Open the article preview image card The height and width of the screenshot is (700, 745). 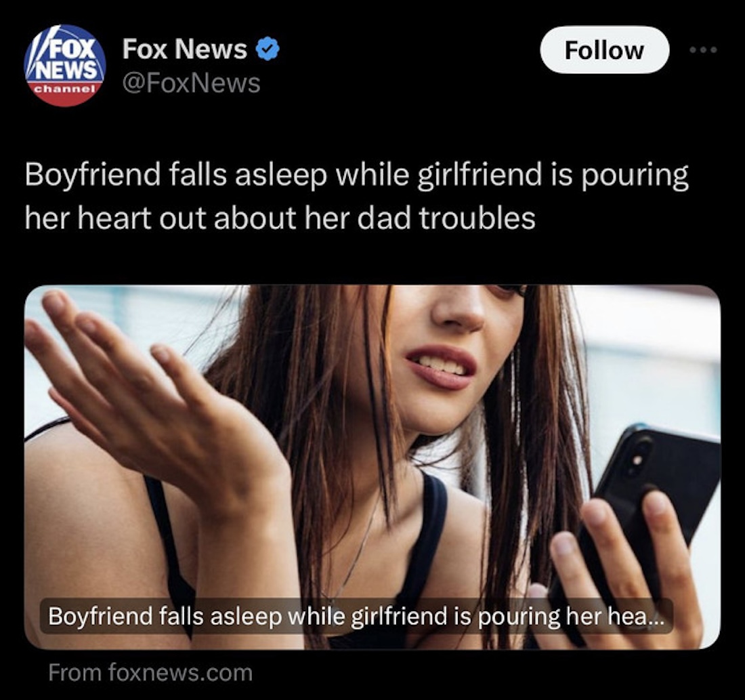(372, 467)
